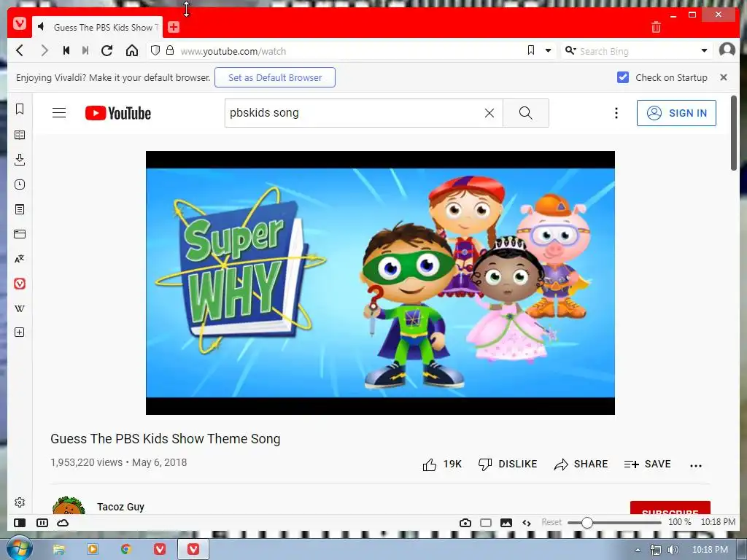Screen dimensions: 747x560
Task: Click the Fast Forward navigation button
Action: pyautogui.click(x=85, y=50)
